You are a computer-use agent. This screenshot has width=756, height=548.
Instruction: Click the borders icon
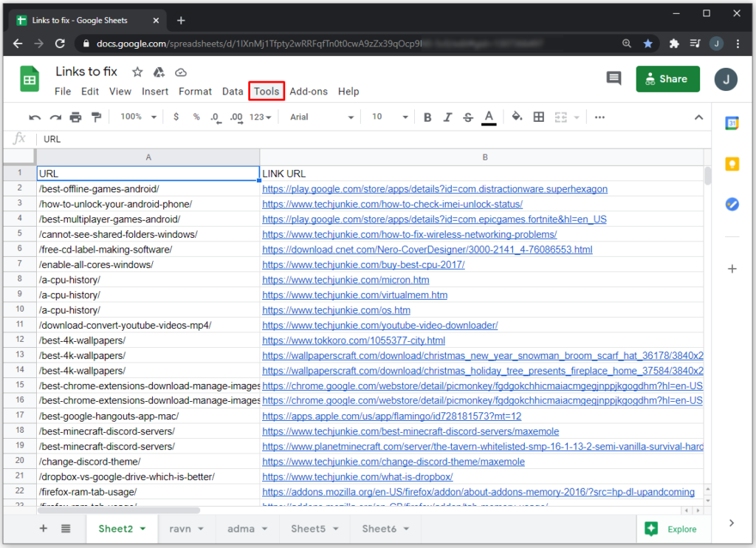pyautogui.click(x=538, y=117)
